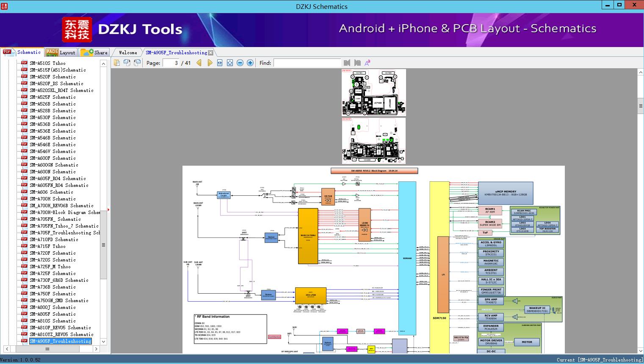This screenshot has width=644, height=364.
Task: Click the DZKJ logo in the banner
Action: tap(77, 29)
